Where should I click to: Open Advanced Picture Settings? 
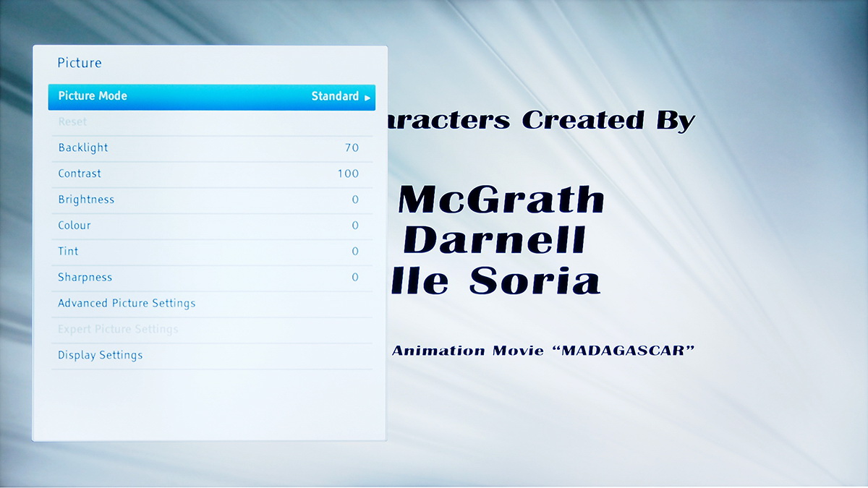[x=211, y=304]
